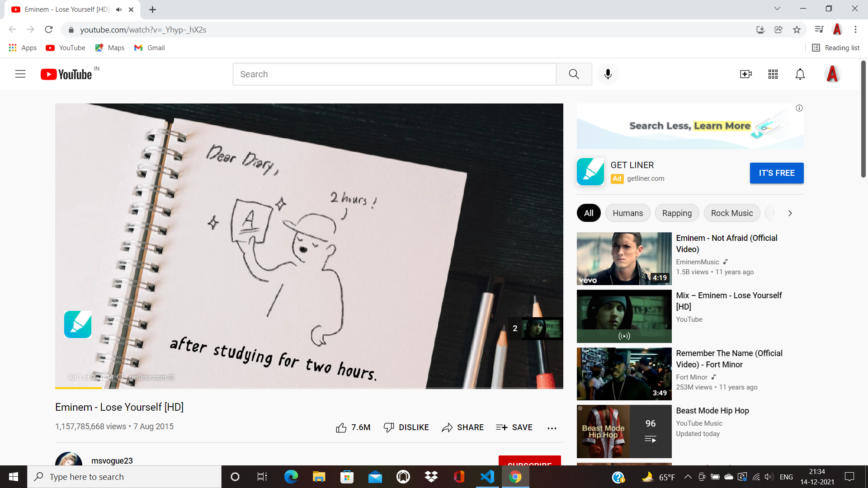Image resolution: width=868 pixels, height=488 pixels.
Task: Select the Rapping filter chip
Action: click(x=677, y=213)
